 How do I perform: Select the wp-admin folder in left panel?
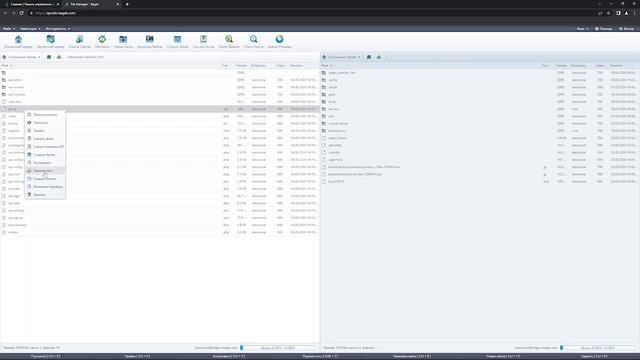[160, 80]
